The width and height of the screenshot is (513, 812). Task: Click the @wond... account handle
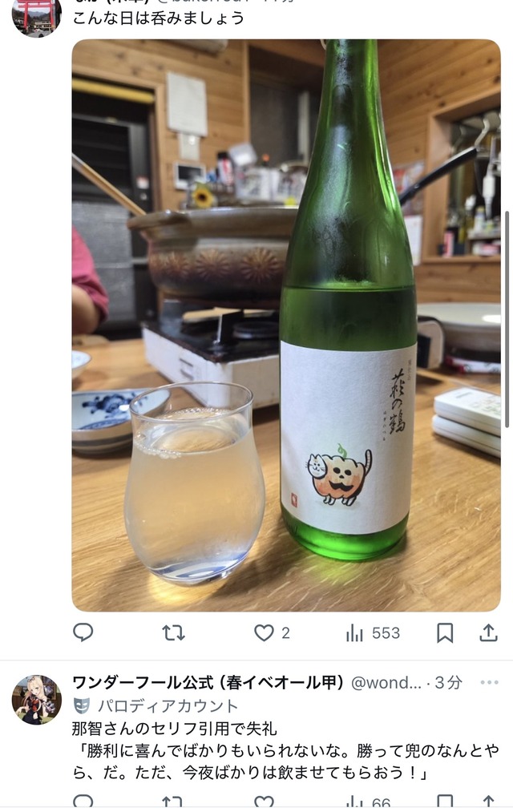(x=386, y=683)
